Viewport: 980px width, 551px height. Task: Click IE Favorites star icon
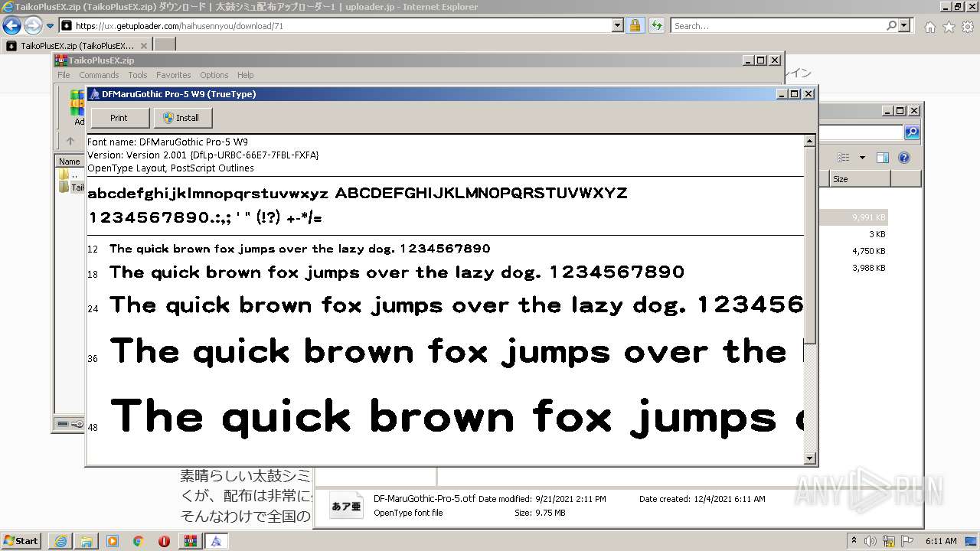point(949,27)
